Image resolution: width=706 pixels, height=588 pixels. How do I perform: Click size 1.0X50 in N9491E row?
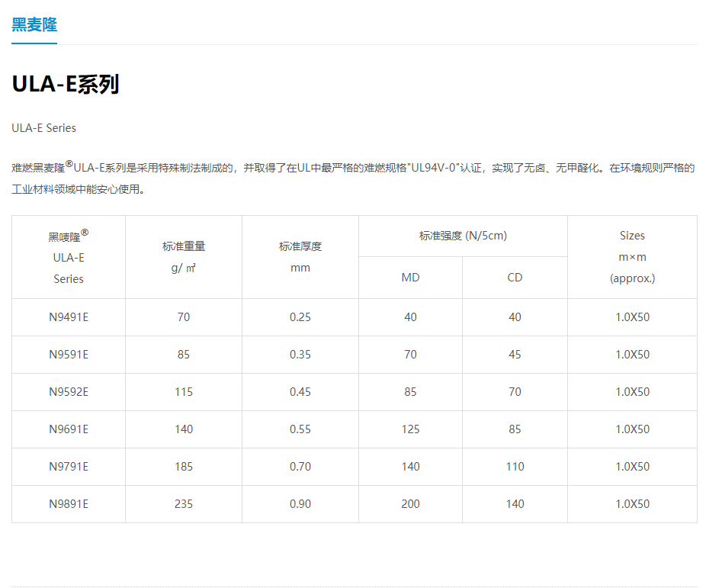632,317
